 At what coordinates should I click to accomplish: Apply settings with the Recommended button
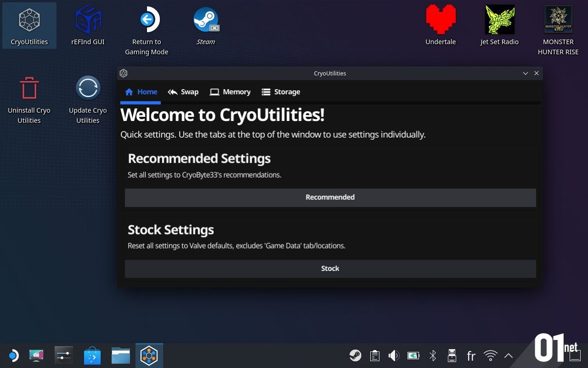click(x=330, y=197)
